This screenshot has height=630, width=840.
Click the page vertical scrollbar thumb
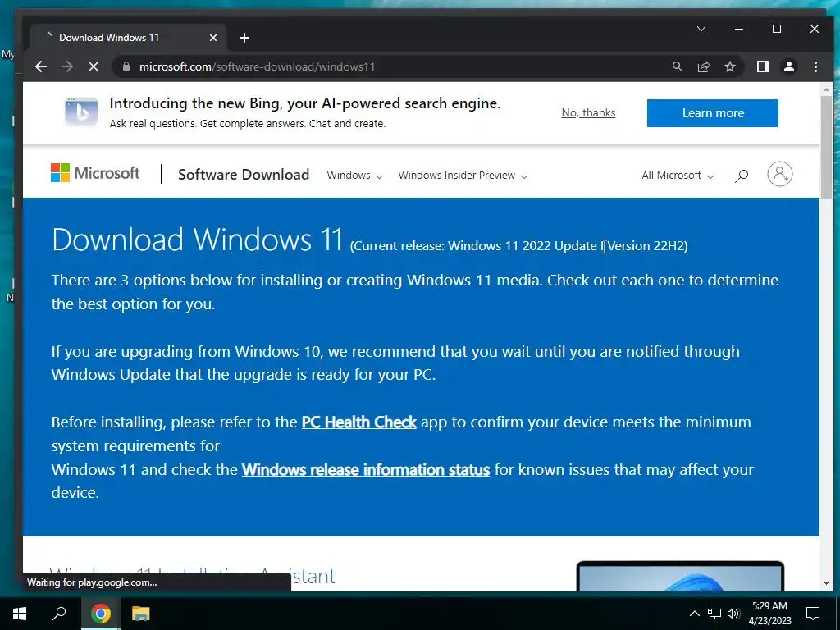pos(826,146)
